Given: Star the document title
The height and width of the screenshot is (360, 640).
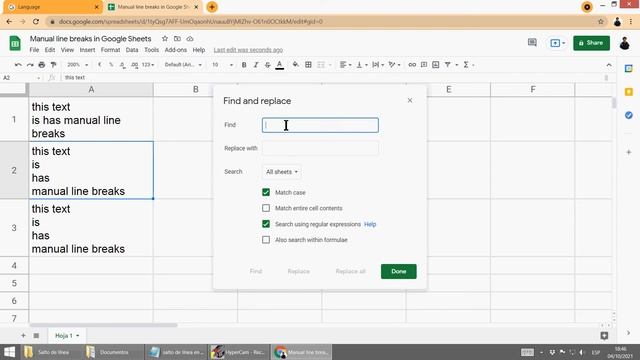Looking at the screenshot, I should 164,39.
